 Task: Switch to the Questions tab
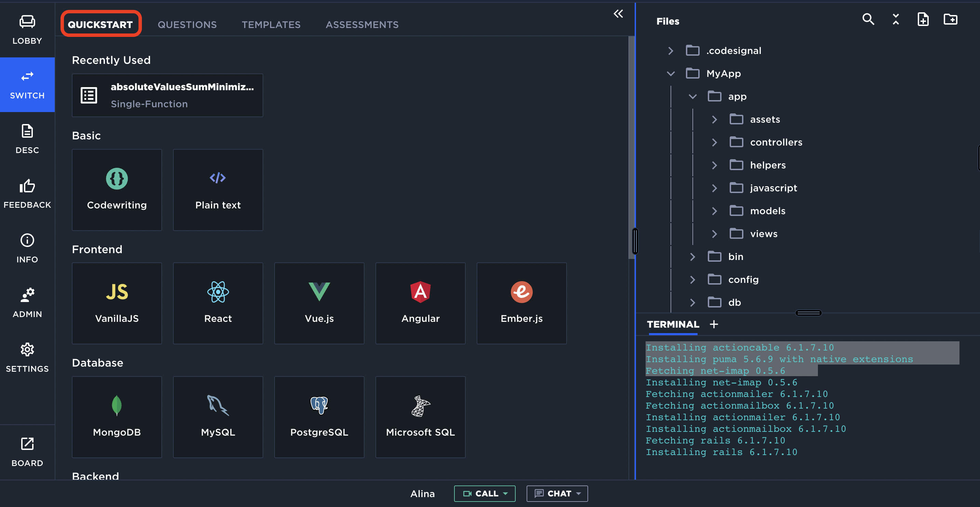coord(187,24)
